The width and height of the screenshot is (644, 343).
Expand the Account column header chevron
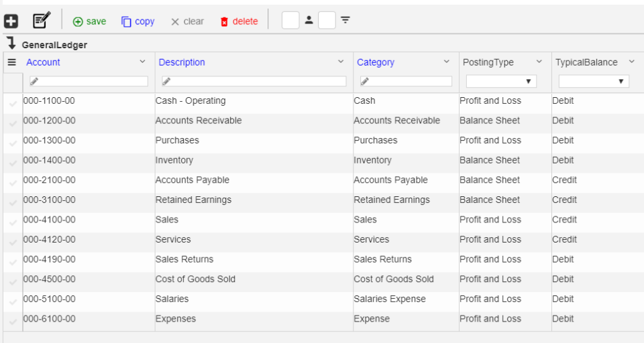tap(142, 62)
